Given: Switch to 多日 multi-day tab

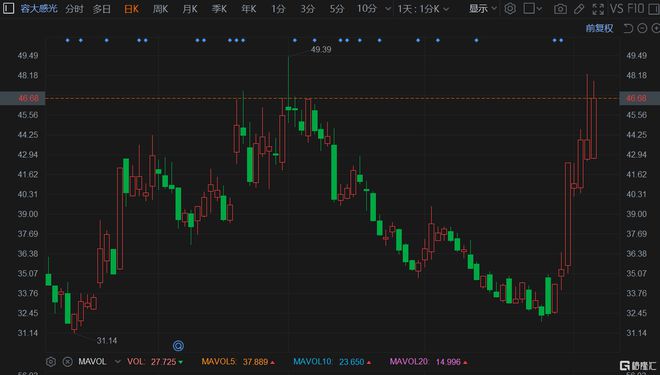Looking at the screenshot, I should coord(101,9).
